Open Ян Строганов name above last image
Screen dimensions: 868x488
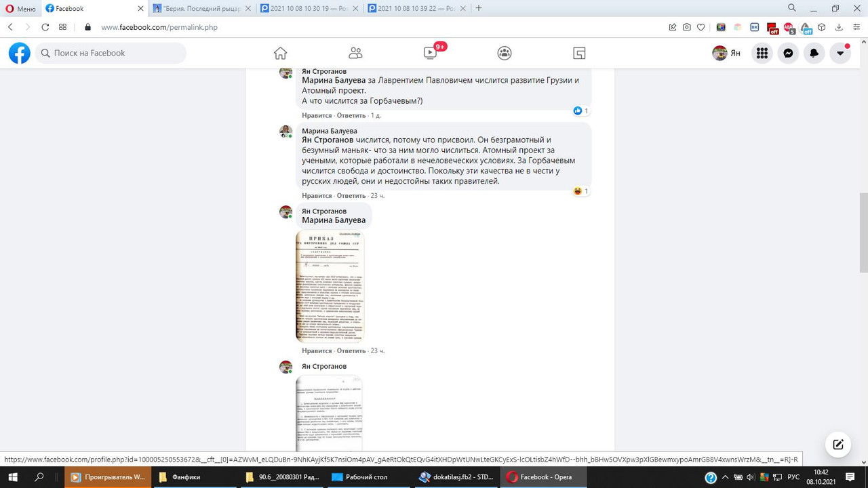(324, 367)
